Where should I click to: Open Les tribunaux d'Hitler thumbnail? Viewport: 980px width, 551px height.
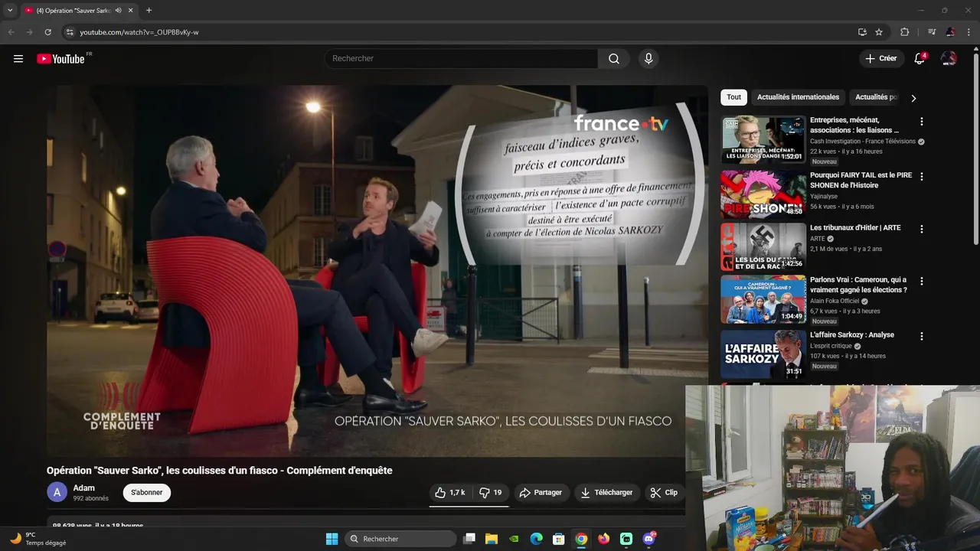coord(763,246)
